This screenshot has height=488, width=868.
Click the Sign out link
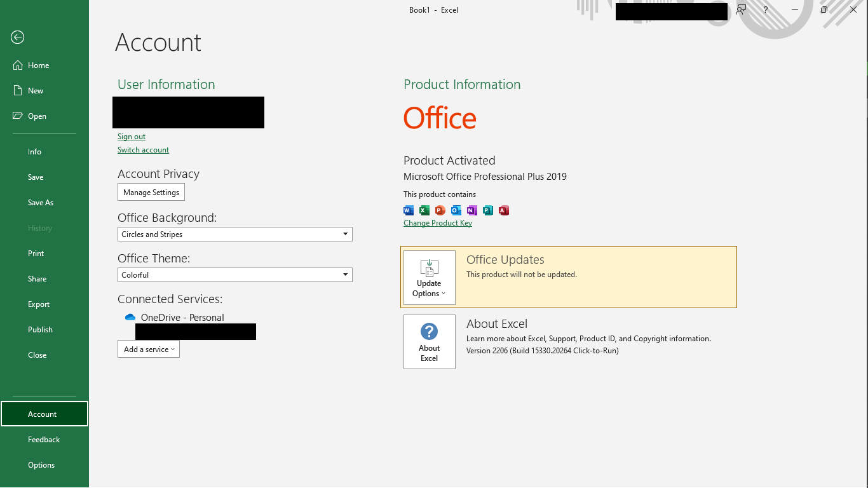[132, 137]
